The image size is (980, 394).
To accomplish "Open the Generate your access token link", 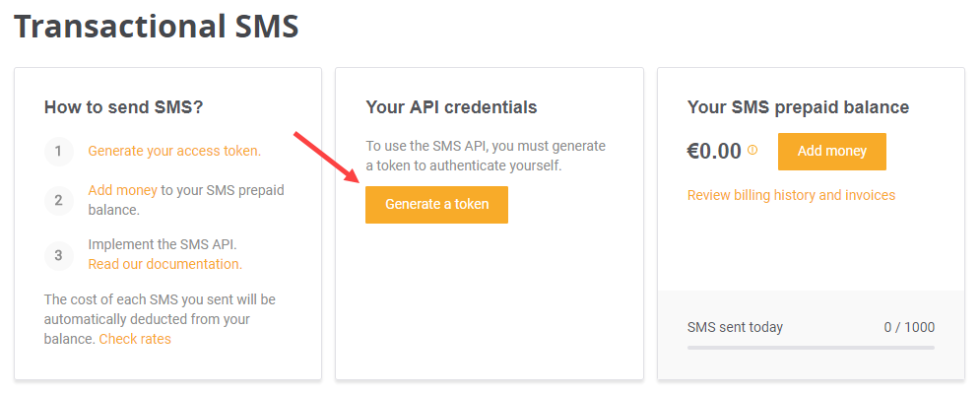I will [x=174, y=151].
